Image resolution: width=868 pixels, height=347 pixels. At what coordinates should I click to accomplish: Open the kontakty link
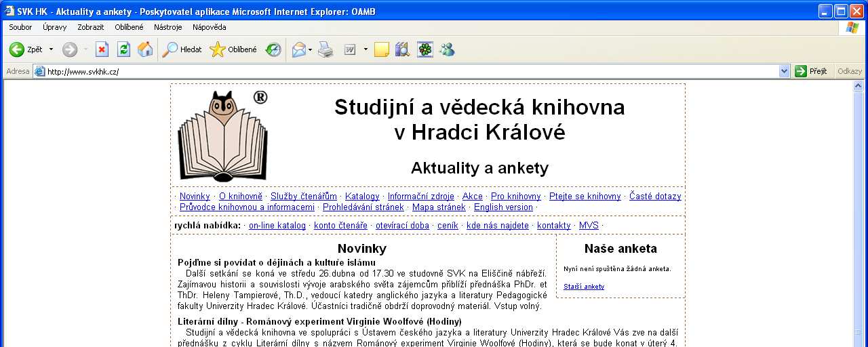coord(554,226)
